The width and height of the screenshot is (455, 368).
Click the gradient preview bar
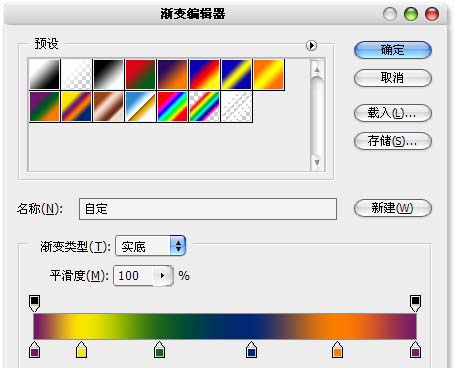[225, 326]
